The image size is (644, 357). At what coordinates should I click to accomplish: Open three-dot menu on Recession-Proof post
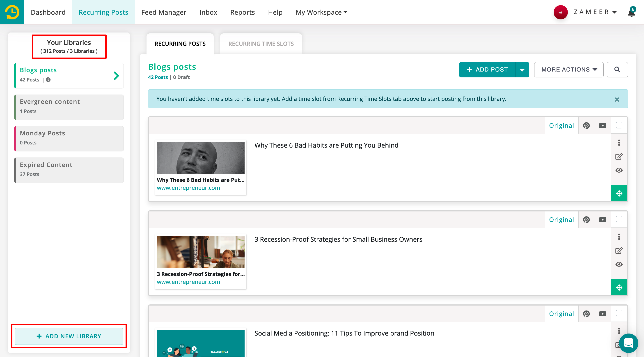click(619, 237)
